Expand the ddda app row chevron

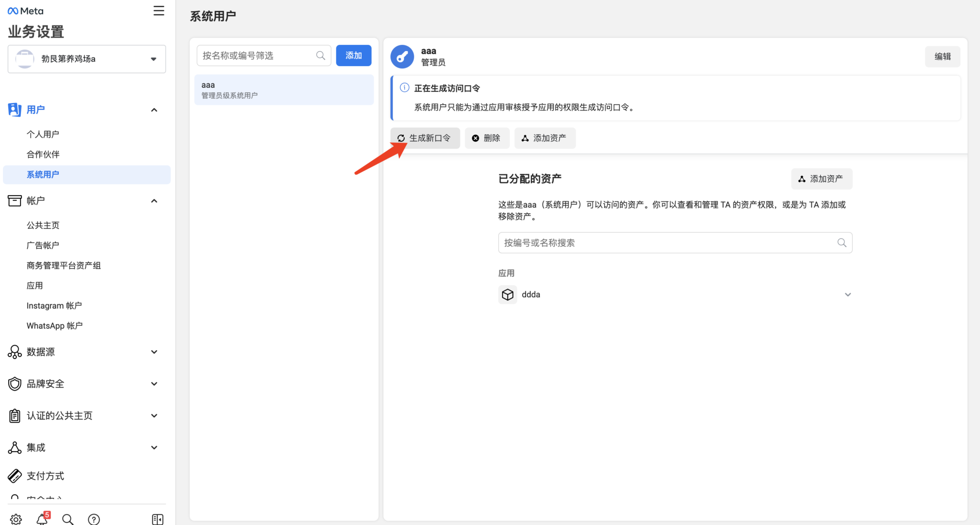(x=847, y=294)
